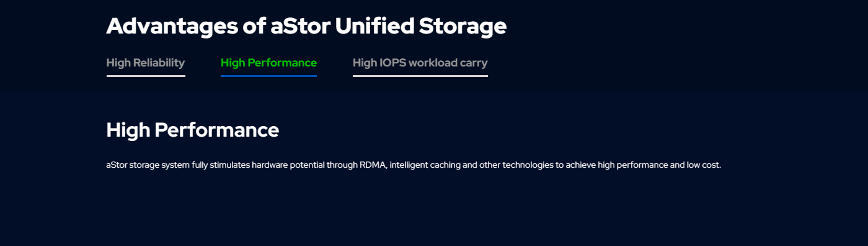Click the Advantages of aStor Unified Storage heading
Screen dimensions: 868x246
[x=306, y=26]
